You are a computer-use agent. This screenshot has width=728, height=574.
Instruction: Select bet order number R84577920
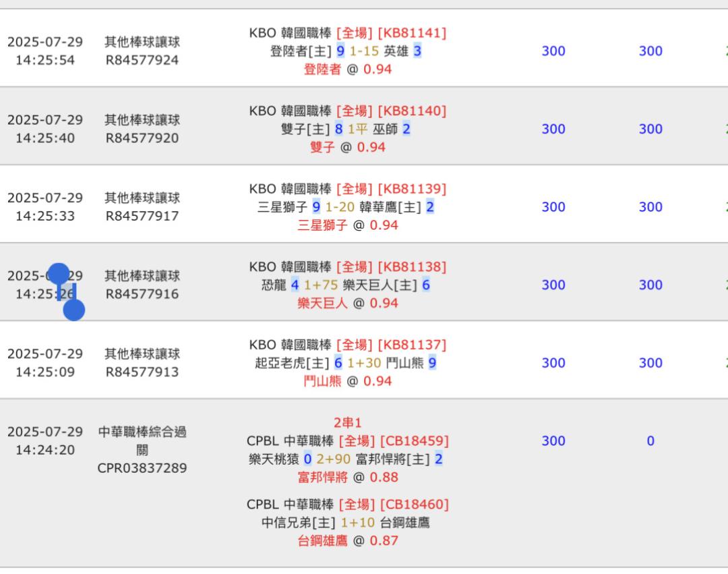point(142,138)
